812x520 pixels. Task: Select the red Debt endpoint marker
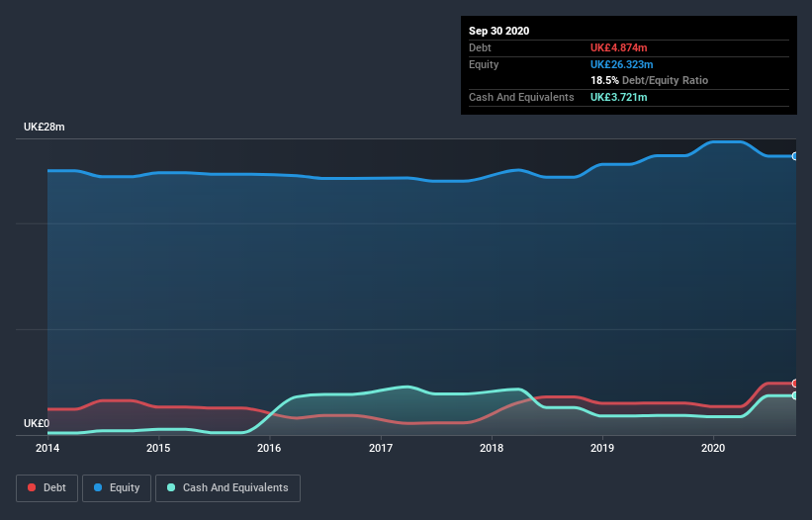(795, 384)
